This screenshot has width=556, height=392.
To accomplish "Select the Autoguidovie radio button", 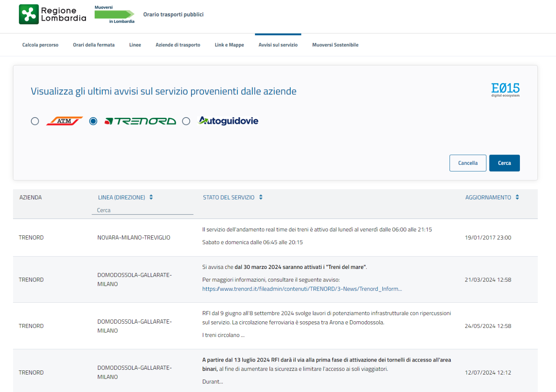I will point(186,121).
